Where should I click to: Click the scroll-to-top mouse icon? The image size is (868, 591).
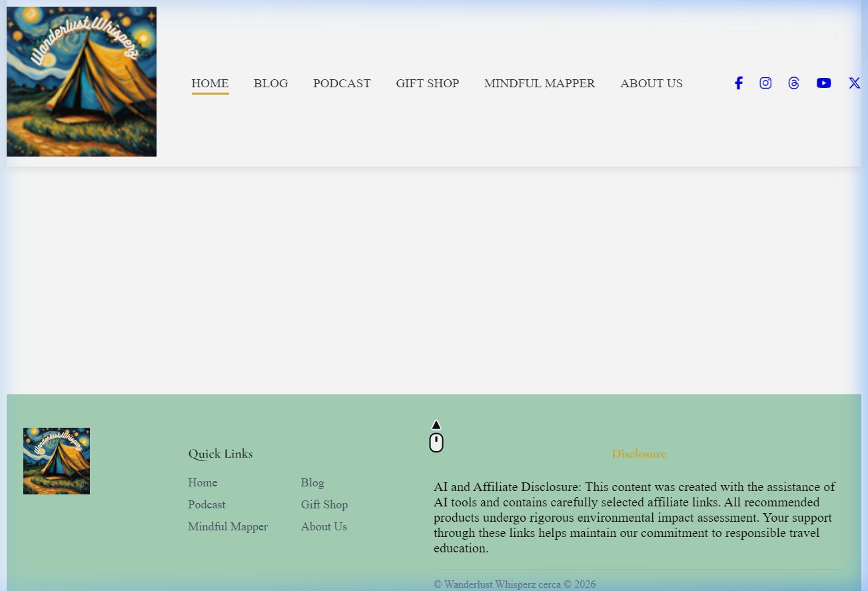click(x=436, y=437)
